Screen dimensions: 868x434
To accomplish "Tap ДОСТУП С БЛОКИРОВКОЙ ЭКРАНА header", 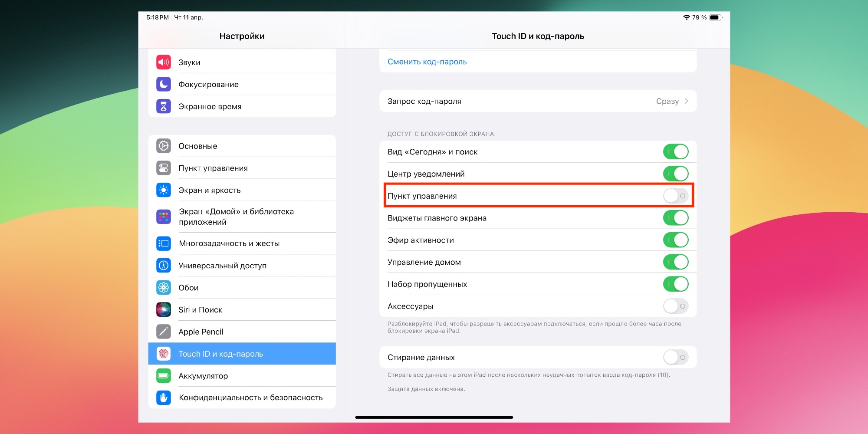I will pos(441,134).
